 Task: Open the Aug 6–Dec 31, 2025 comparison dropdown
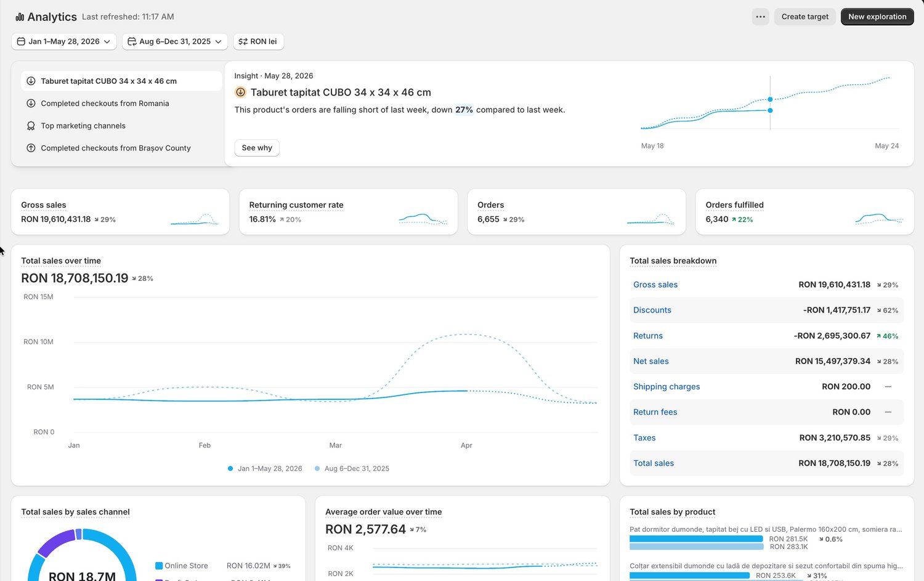click(x=175, y=41)
